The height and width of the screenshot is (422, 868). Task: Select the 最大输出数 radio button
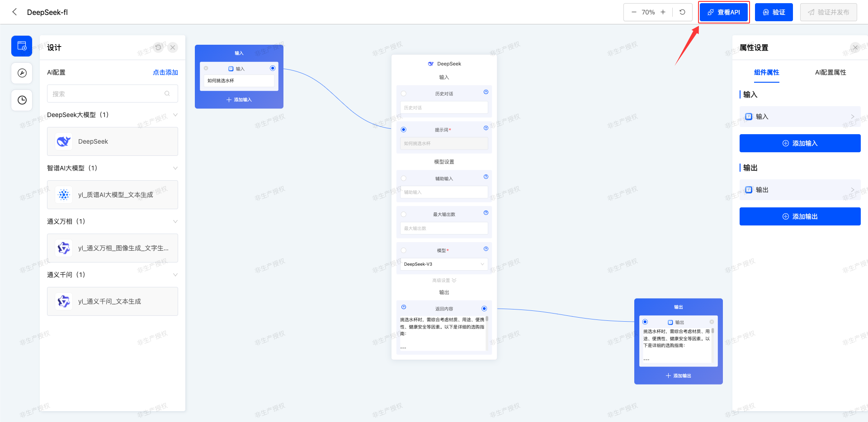click(404, 214)
